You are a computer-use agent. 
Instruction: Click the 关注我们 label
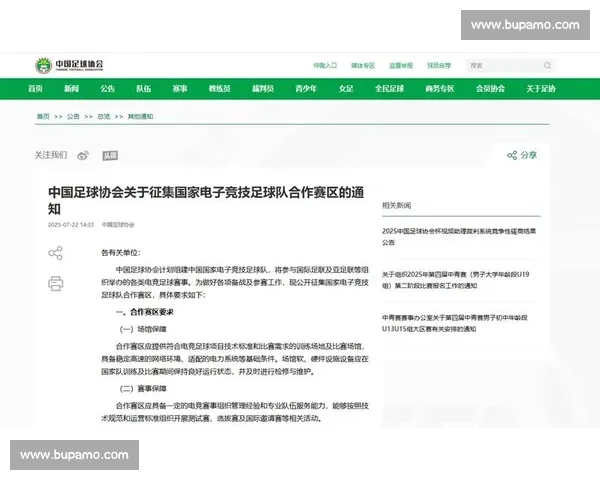tap(51, 155)
